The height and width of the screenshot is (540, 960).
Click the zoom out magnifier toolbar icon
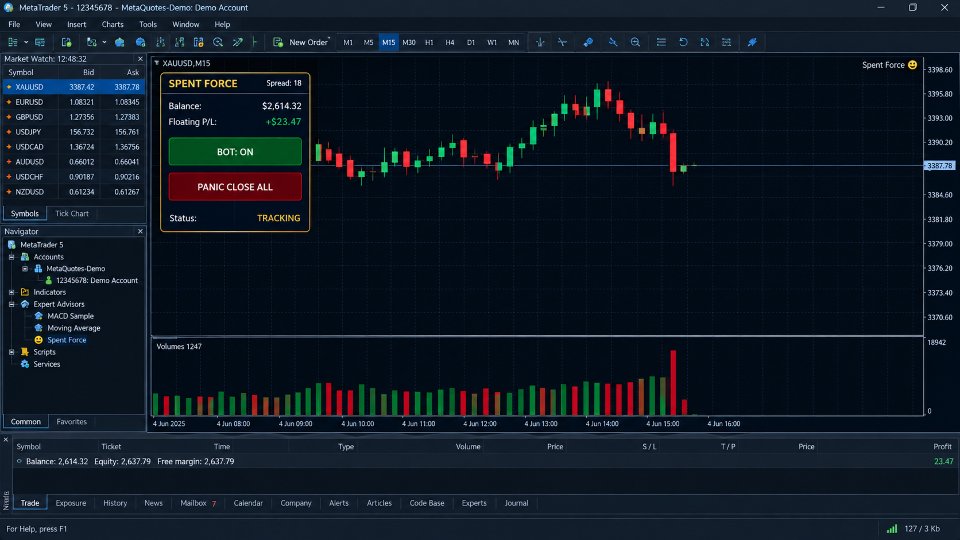(636, 42)
